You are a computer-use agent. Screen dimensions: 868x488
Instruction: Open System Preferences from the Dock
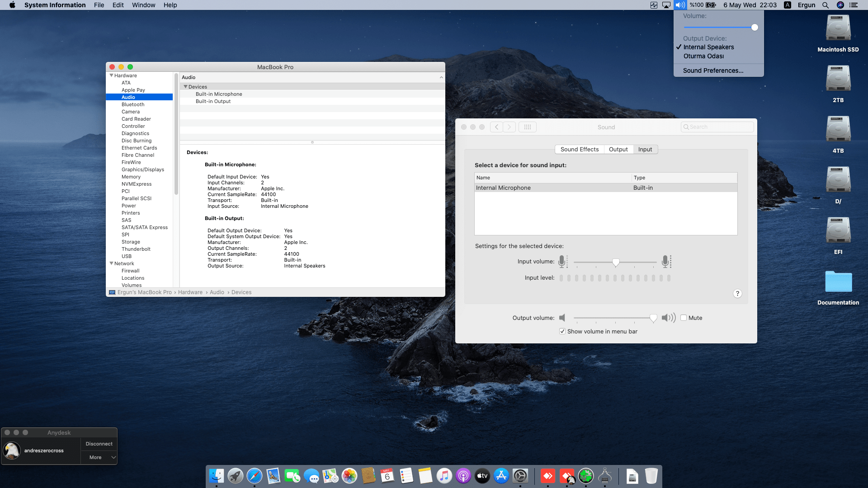[x=520, y=476]
